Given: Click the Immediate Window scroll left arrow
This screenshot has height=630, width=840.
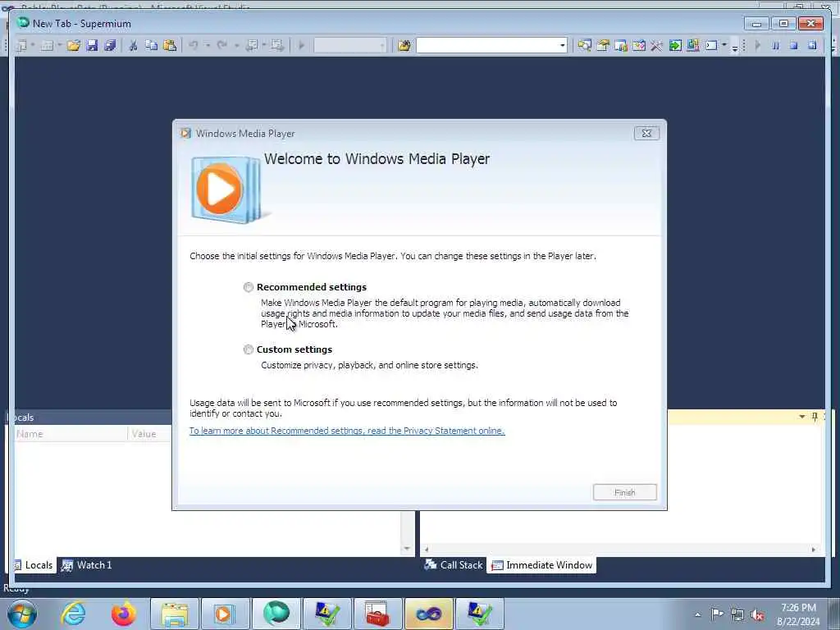Looking at the screenshot, I should 427,550.
